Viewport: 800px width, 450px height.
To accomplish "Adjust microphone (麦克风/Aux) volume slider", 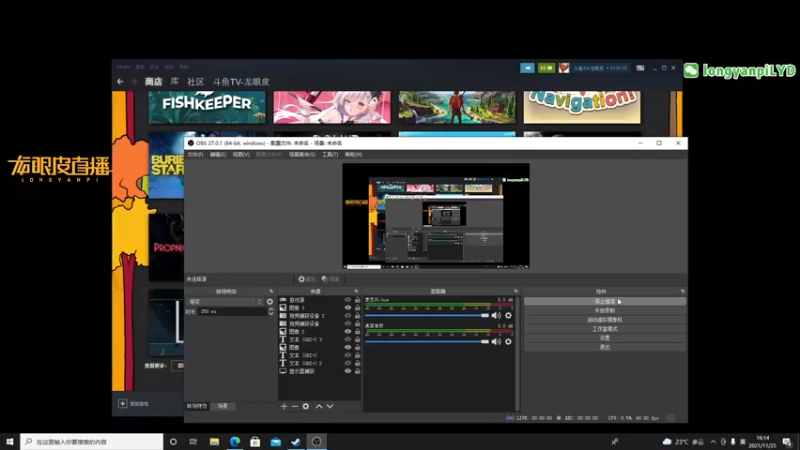I will click(427, 315).
